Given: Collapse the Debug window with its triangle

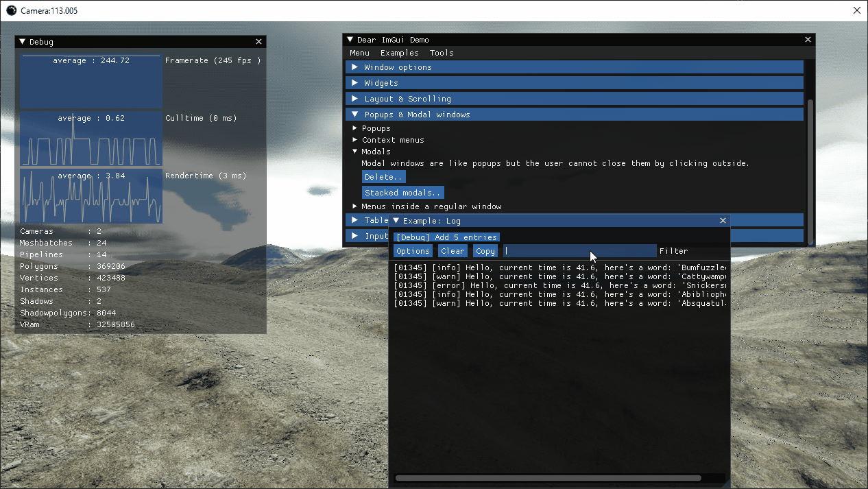Looking at the screenshot, I should click(22, 42).
